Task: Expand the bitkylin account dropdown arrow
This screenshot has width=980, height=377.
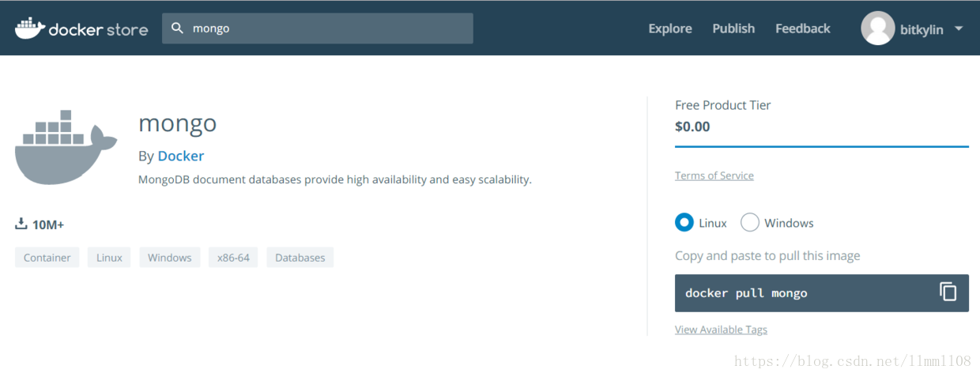Action: [x=959, y=28]
